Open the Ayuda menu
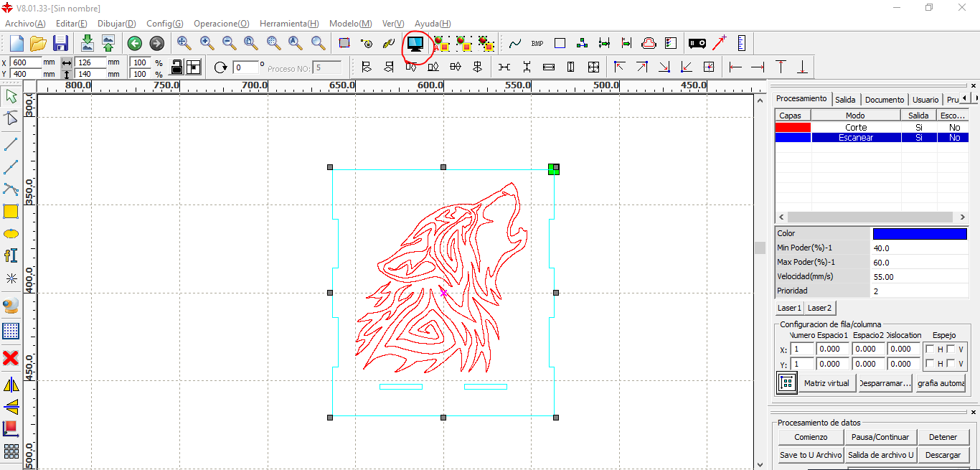Screen dimensions: 980x470 pyautogui.click(x=433, y=24)
